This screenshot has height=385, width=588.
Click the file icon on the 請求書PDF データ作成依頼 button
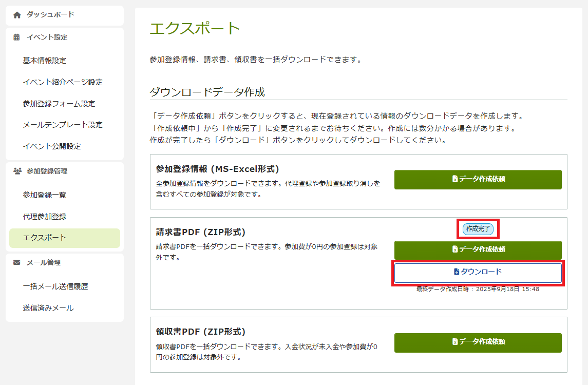(454, 249)
